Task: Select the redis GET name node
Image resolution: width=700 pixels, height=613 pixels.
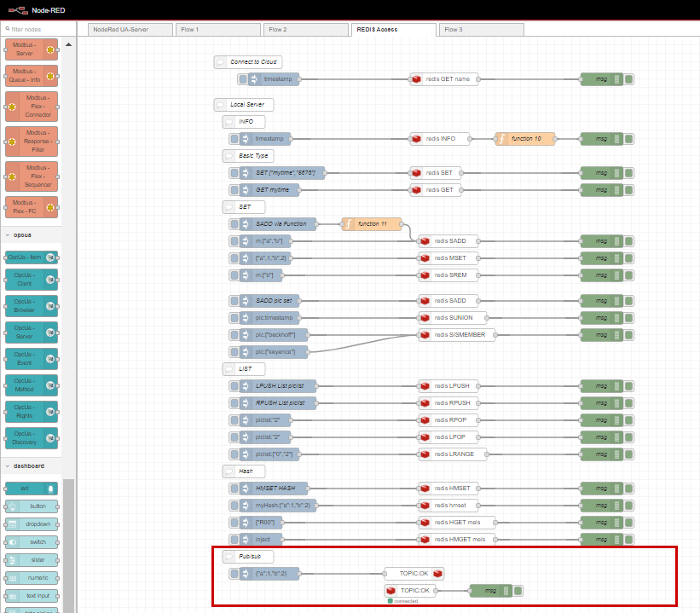Action: (444, 79)
